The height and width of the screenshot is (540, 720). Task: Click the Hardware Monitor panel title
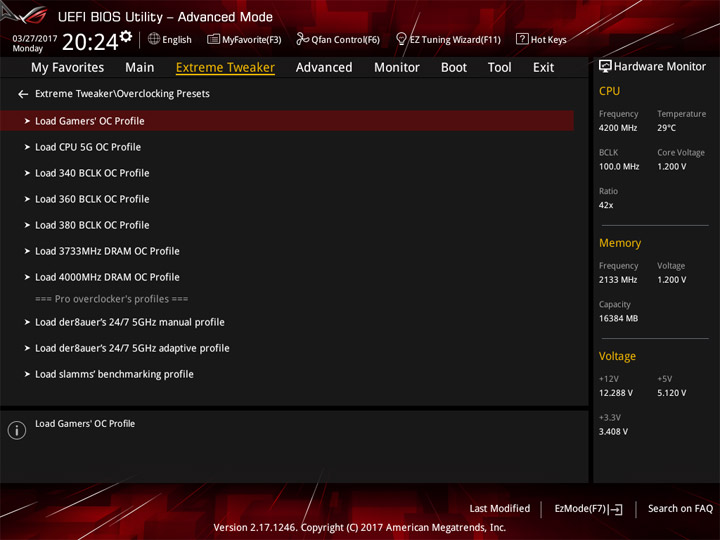point(659,67)
